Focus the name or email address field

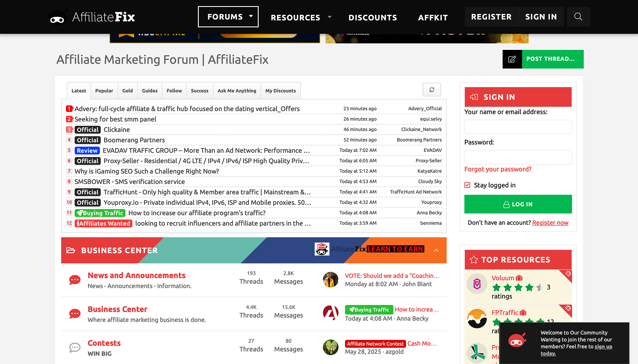[518, 127]
